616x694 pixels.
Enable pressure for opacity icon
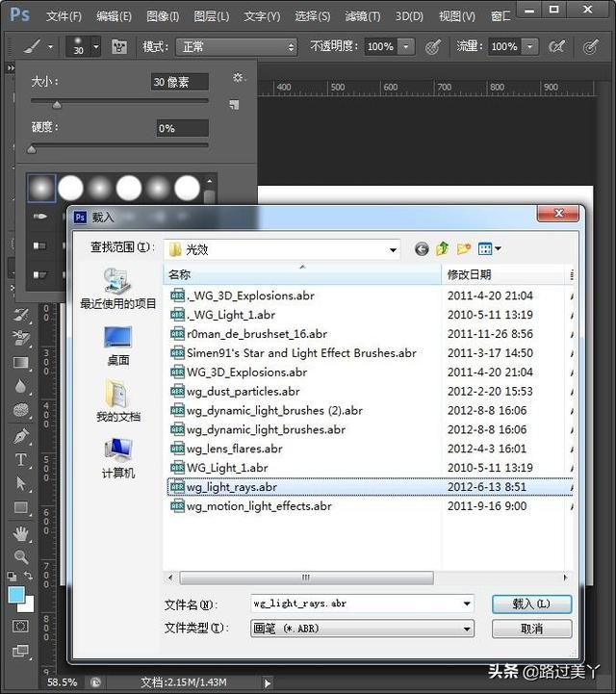tap(433, 46)
